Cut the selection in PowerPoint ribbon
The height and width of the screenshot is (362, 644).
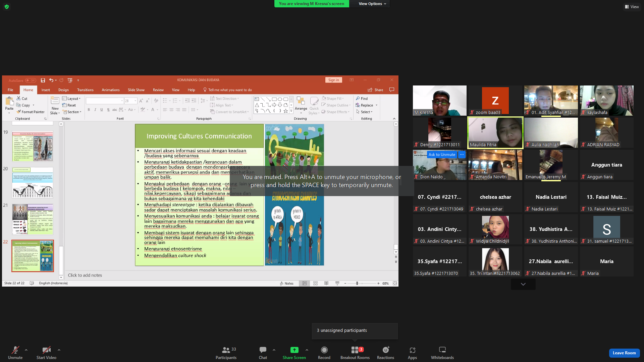click(22, 99)
